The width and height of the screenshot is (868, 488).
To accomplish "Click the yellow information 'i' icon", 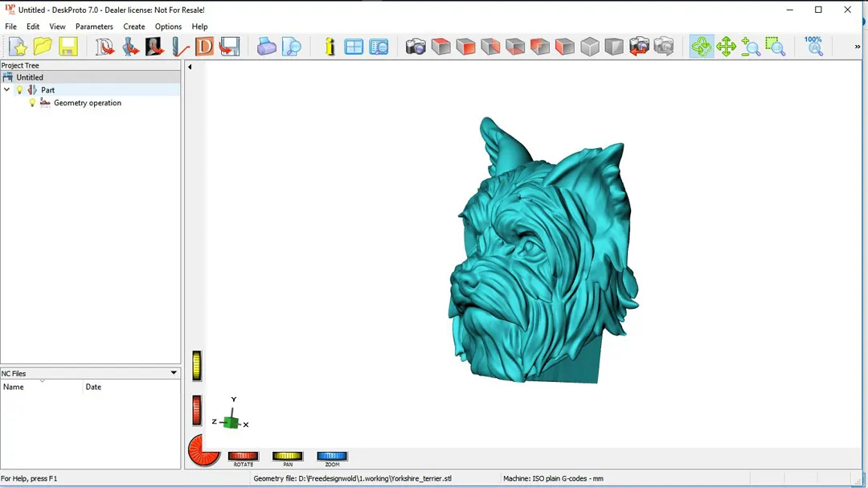I will click(330, 47).
